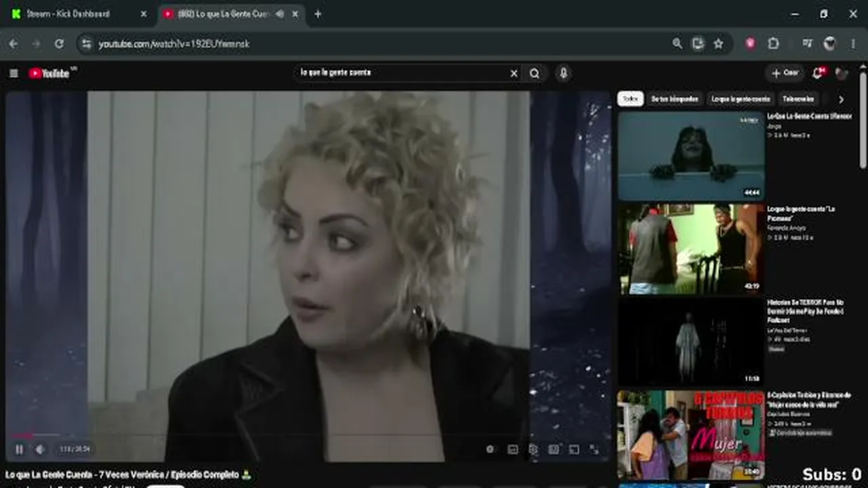This screenshot has height=488, width=868.
Task: Reload the current page
Action: point(59,43)
